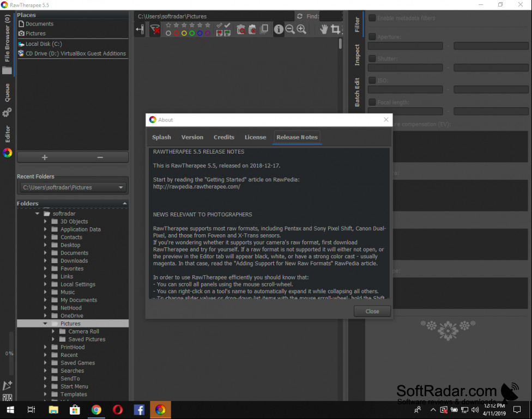This screenshot has height=419, width=532.
Task: Open the Batch Edit side tab
Action: point(357,92)
